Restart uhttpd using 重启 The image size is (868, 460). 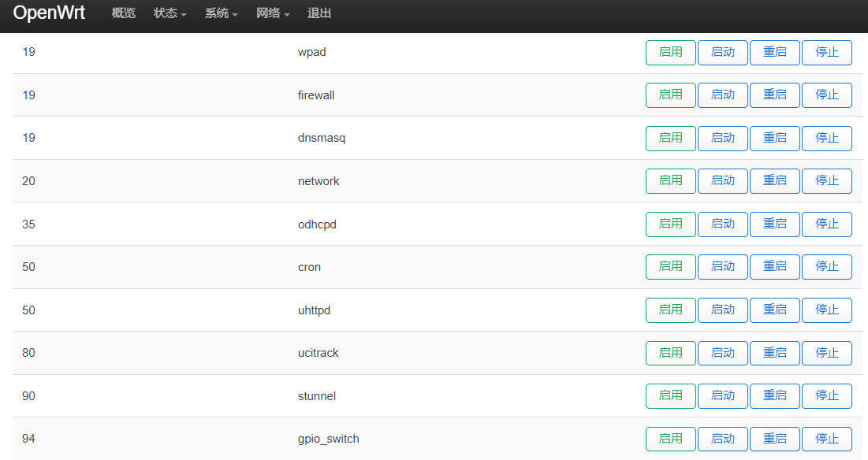tap(774, 310)
